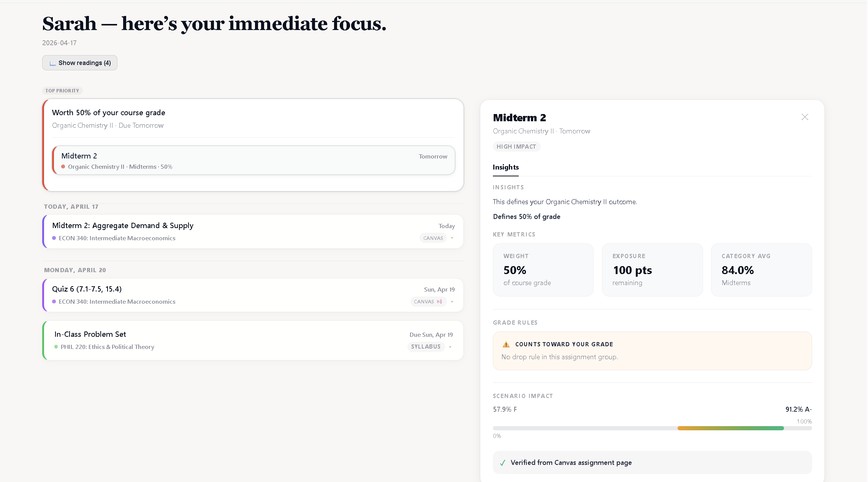The width and height of the screenshot is (868, 482).
Task: Click the Show readings (4) button
Action: click(x=80, y=63)
